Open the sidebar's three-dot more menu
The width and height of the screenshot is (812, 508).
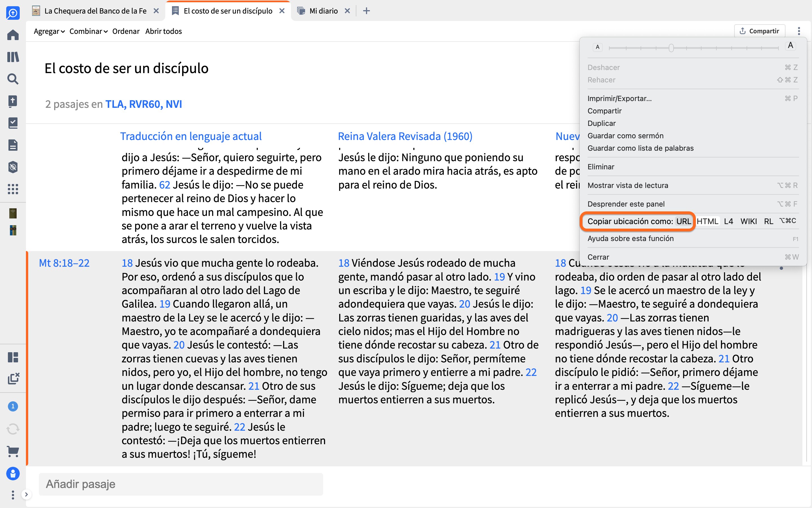point(13,494)
